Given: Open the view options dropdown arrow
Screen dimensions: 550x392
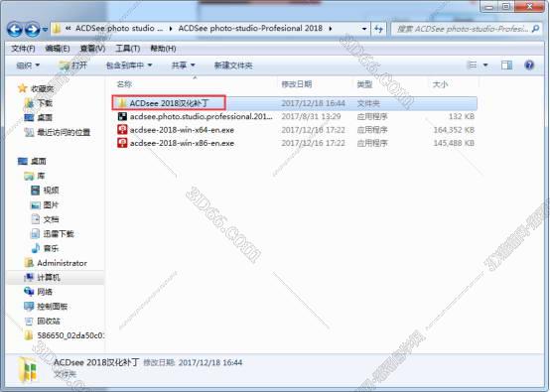Looking at the screenshot, I should pos(485,65).
